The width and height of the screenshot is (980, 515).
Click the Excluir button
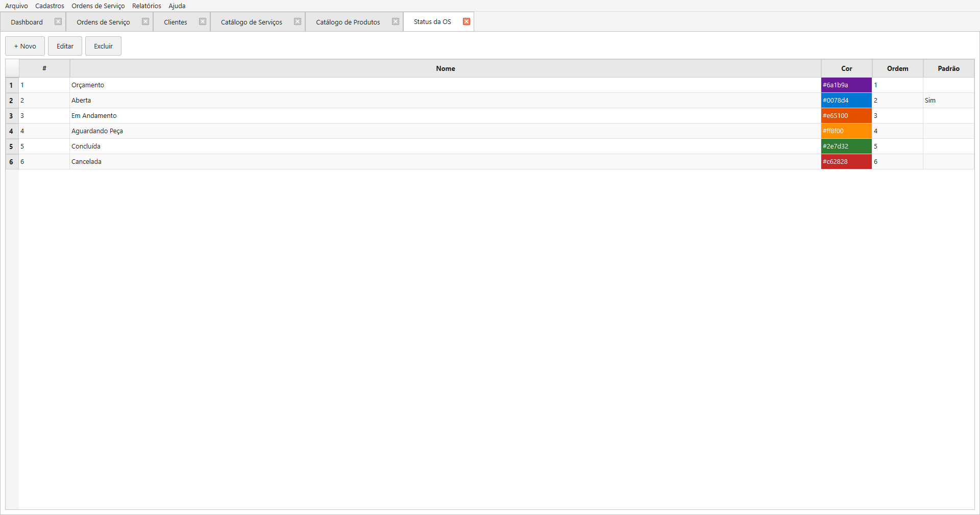(x=103, y=46)
